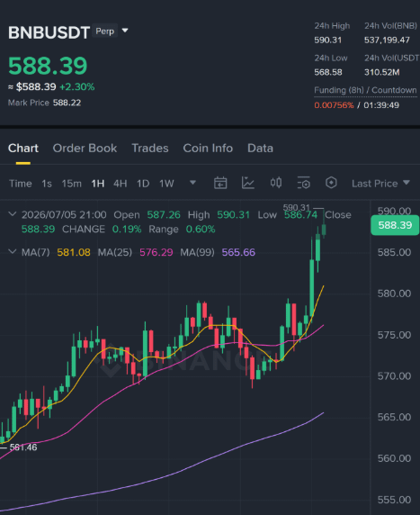Viewport: 420px width, 515px height.
Task: Collapse the OHLC candle info row
Action: point(12,214)
